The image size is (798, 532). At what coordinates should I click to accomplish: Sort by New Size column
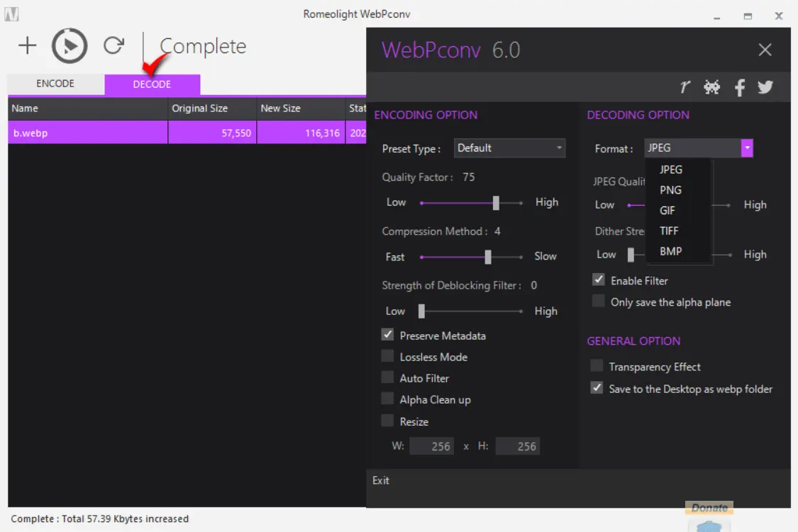click(301, 109)
